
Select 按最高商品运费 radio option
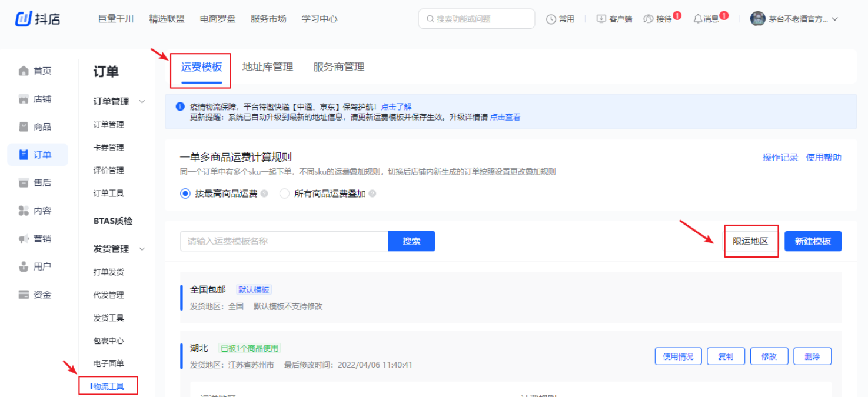click(185, 194)
